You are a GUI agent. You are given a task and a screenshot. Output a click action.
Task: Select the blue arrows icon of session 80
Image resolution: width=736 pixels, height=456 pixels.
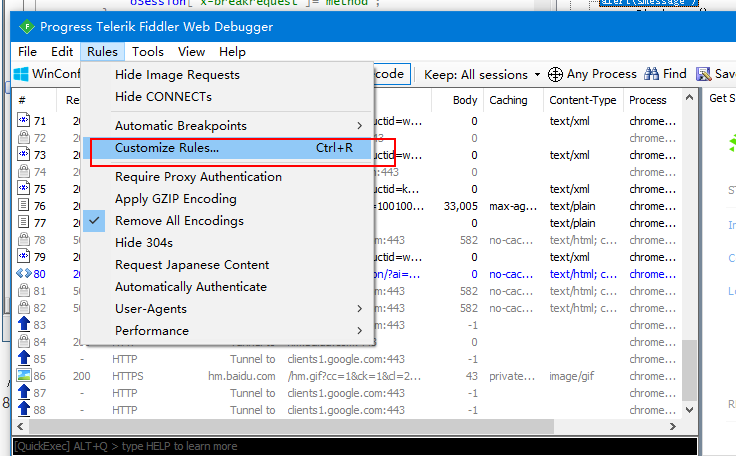click(24, 273)
